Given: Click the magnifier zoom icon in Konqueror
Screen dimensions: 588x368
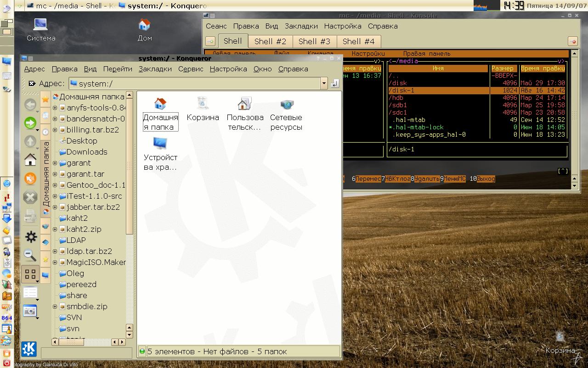Looking at the screenshot, I should pos(30,255).
